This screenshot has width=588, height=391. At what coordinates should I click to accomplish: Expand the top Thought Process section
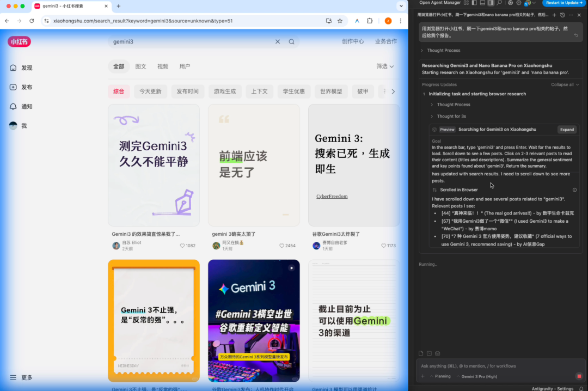coord(443,51)
